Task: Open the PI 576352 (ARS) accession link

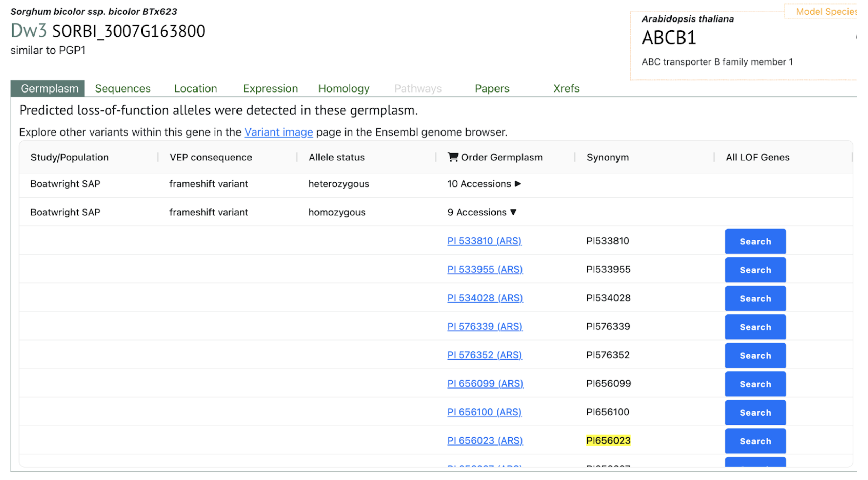Action: (x=485, y=355)
